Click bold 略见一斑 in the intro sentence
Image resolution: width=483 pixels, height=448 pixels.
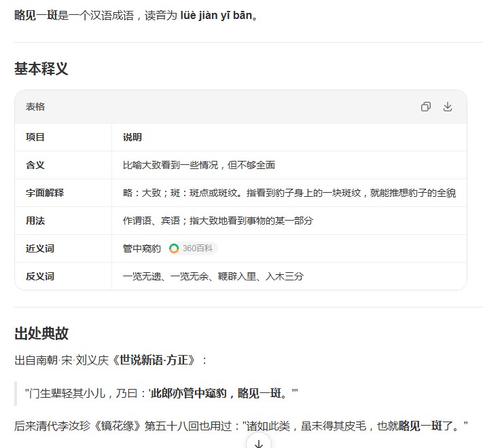36,16
